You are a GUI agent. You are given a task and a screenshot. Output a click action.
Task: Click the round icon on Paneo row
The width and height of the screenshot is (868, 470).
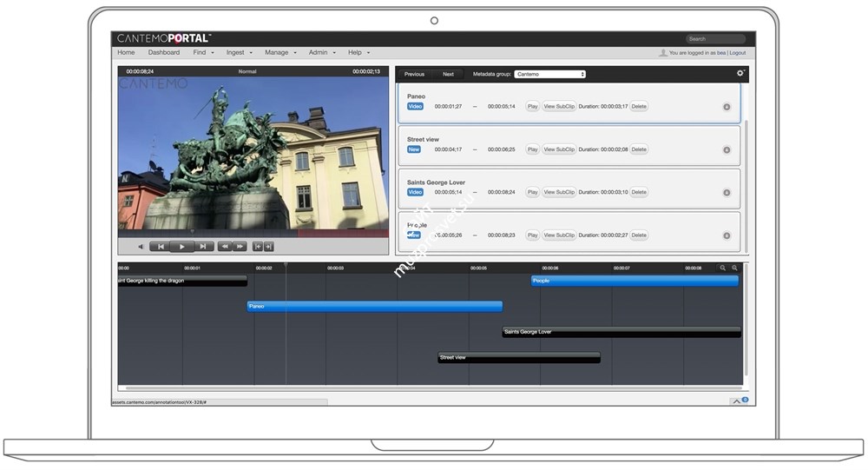(727, 107)
